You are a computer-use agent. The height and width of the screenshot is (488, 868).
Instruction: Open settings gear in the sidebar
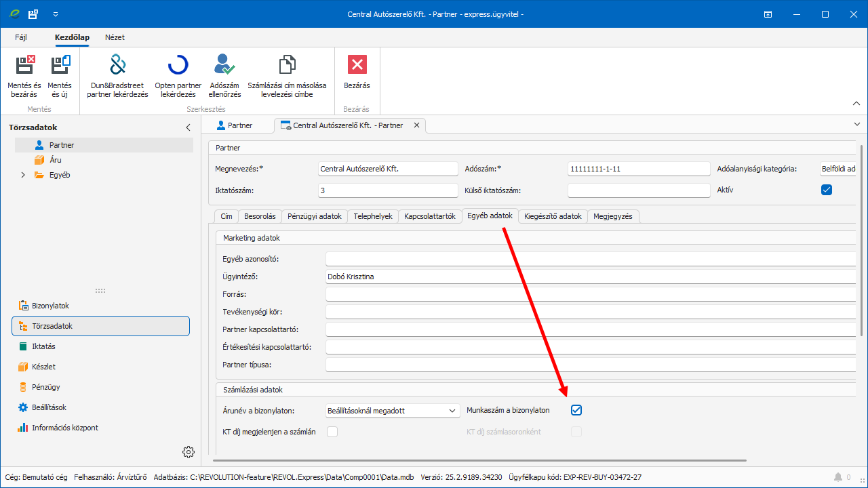coord(189,452)
